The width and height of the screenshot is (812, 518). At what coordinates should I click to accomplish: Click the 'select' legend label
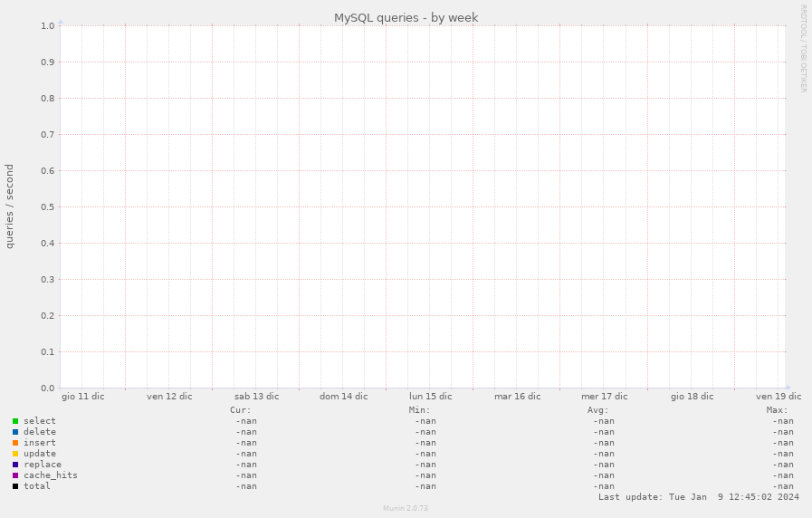[39, 421]
